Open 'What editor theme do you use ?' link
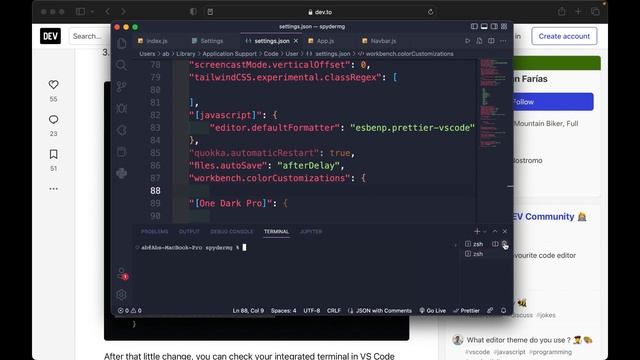Image resolution: width=640 pixels, height=360 pixels. pyautogui.click(x=529, y=340)
